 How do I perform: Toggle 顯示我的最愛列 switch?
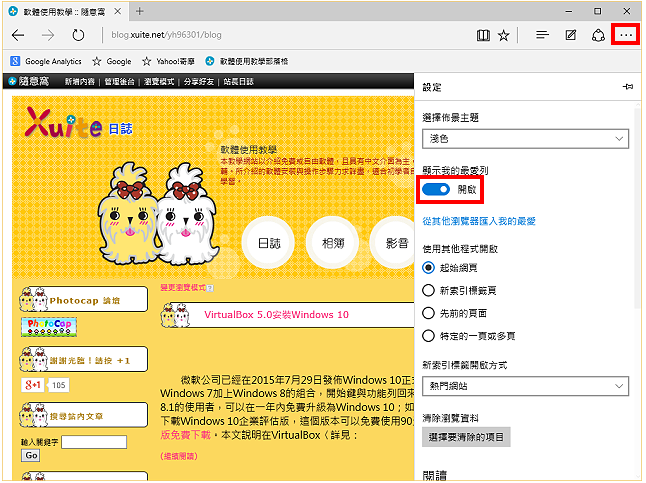click(436, 190)
